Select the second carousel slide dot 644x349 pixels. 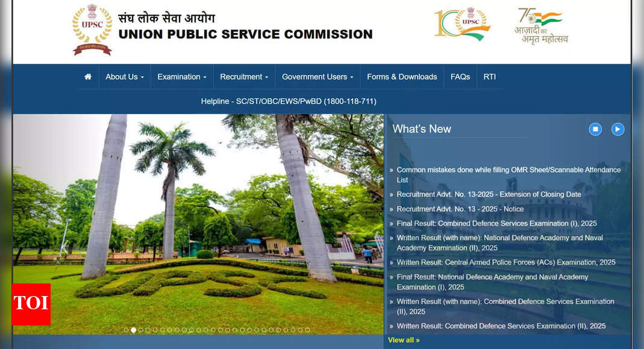pyautogui.click(x=133, y=330)
